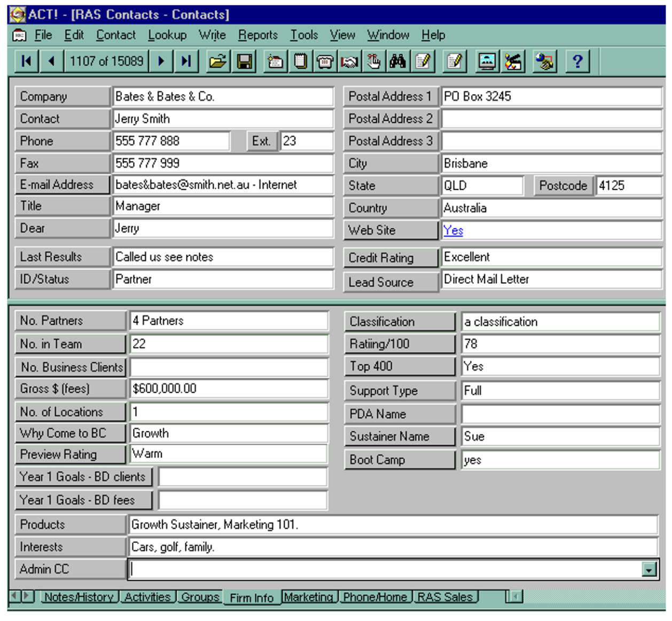Open the notepad notes icon
Screen dimensions: 672x621
pyautogui.click(x=301, y=61)
